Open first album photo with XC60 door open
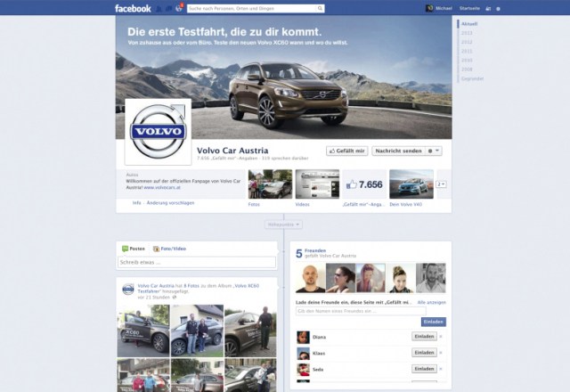This screenshot has width=570, height=392. [143, 331]
